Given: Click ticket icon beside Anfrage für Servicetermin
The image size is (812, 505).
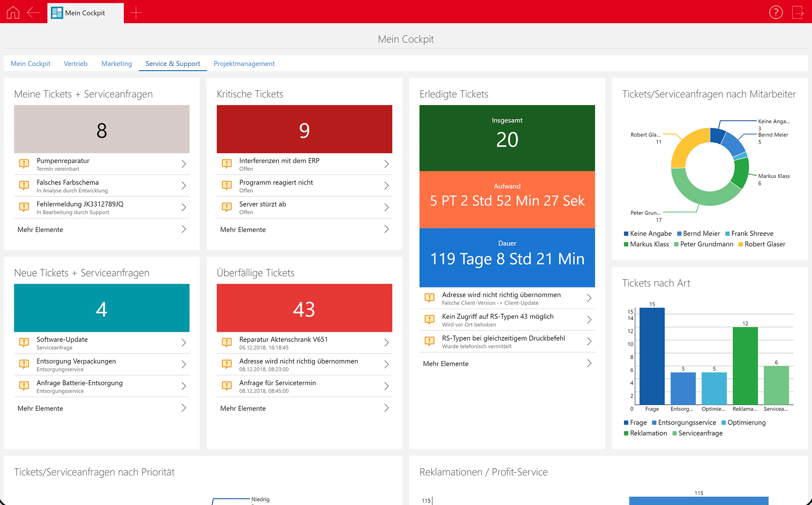Looking at the screenshot, I should [x=227, y=386].
